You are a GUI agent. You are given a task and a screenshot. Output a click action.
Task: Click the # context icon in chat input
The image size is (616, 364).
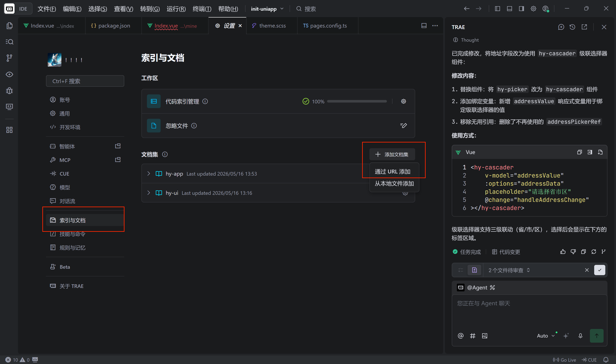[472, 336]
